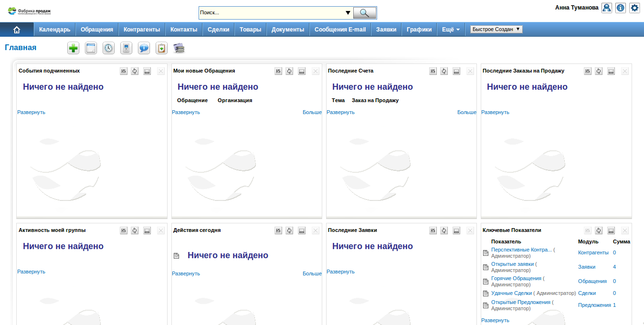The image size is (644, 325).
Task: Click the green plus add-widget icon
Action: coord(74,48)
